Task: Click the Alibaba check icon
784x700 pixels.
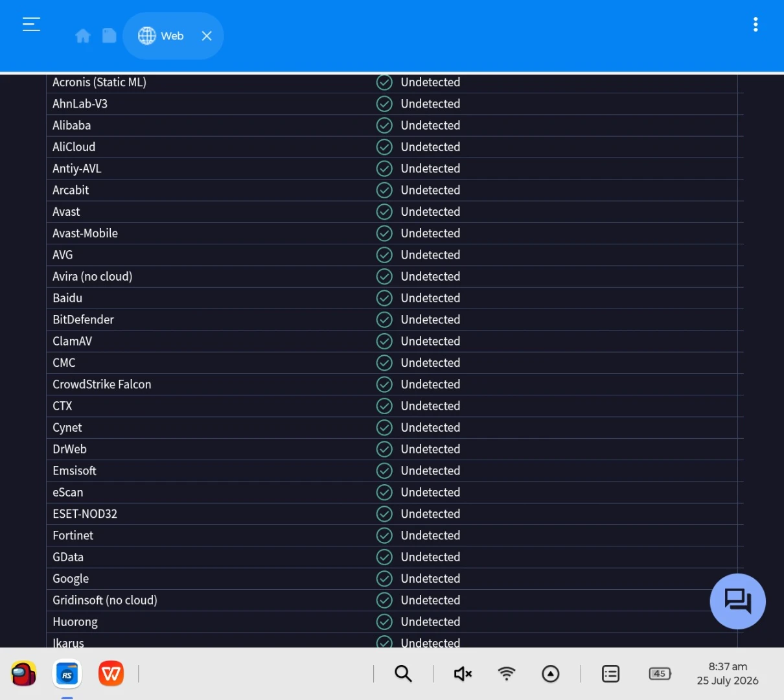Action: click(384, 126)
